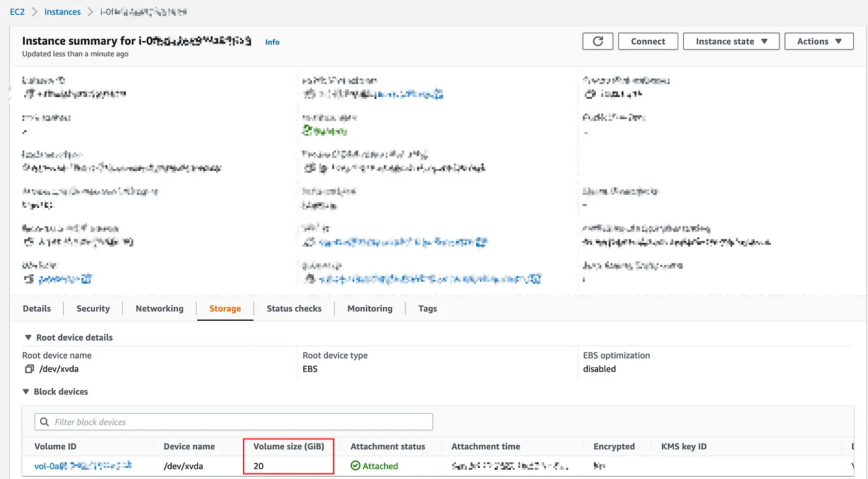This screenshot has height=479, width=868.
Task: Click the Connect button
Action: [648, 41]
